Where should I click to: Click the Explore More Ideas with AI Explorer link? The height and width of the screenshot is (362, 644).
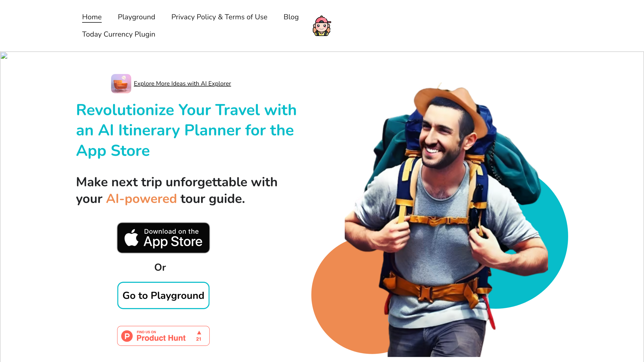click(x=182, y=83)
